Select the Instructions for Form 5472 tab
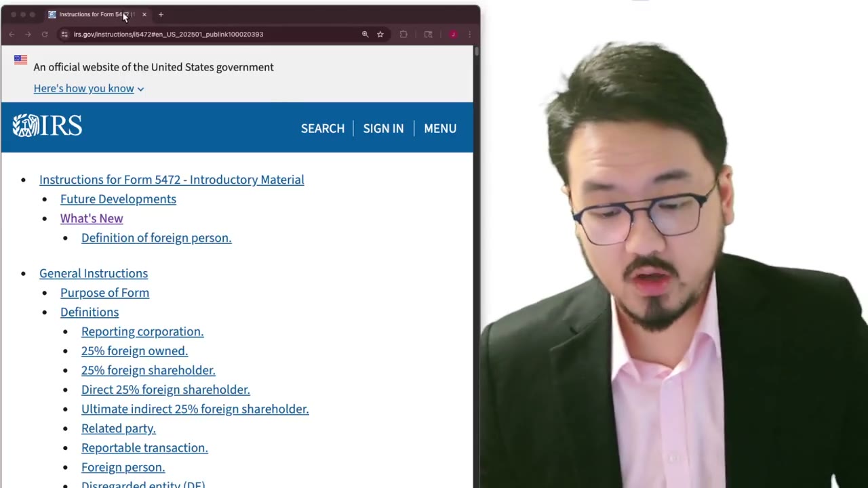The width and height of the screenshot is (868, 488). click(x=98, y=14)
